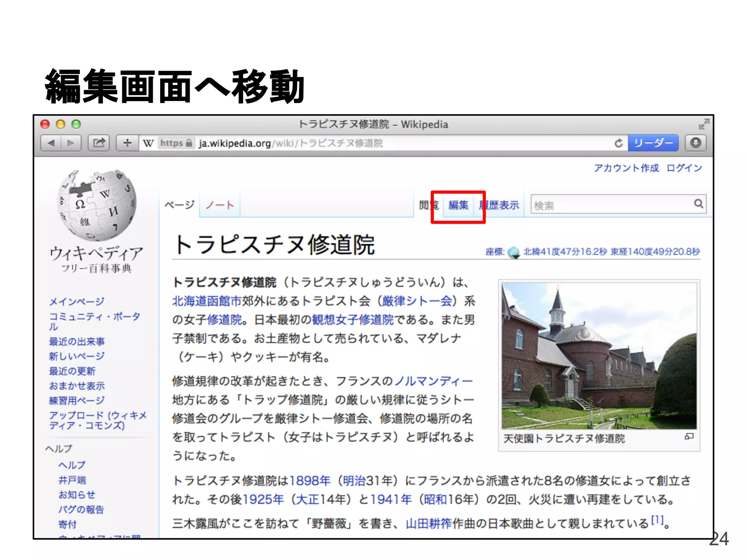Screen dimensions: 747x560
Task: Open the 履歴表示 history tab
Action: (499, 205)
